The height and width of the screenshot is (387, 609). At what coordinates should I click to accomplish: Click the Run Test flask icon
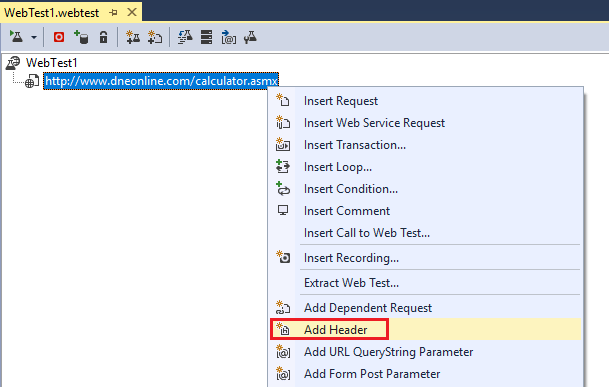point(16,37)
